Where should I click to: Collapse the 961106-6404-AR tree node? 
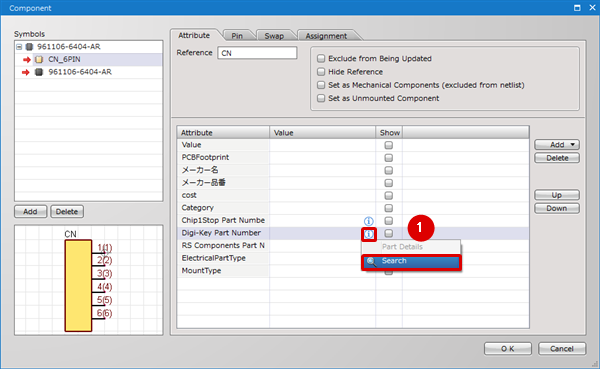click(19, 47)
